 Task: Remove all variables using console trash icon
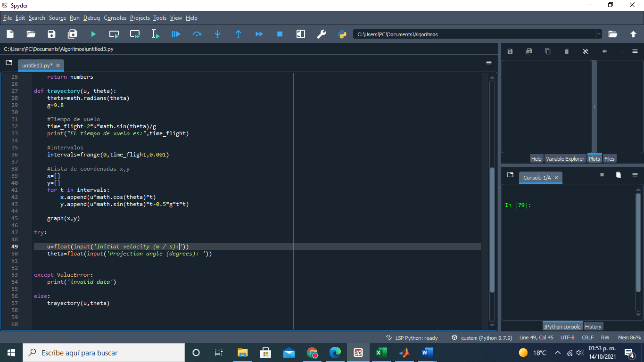[618, 175]
